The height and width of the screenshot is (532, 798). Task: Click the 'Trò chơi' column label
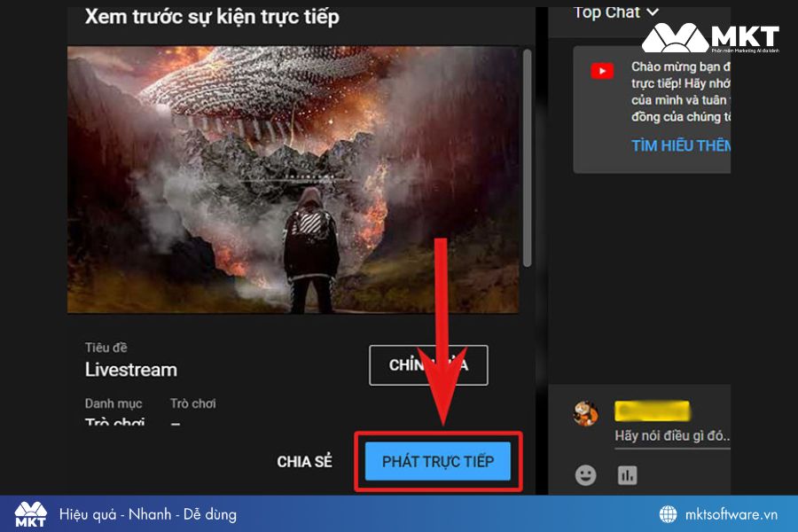pyautogui.click(x=193, y=403)
